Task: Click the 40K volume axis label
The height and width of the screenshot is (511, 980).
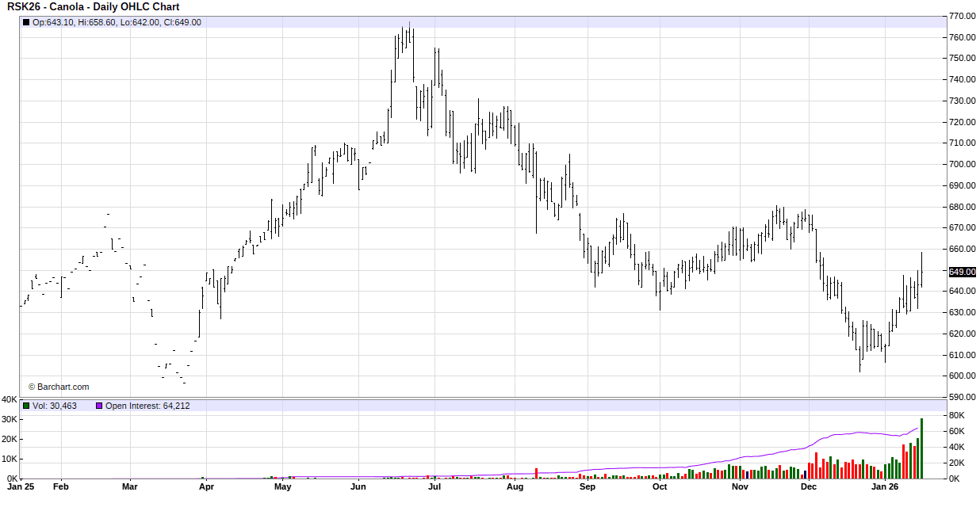Action: point(10,399)
